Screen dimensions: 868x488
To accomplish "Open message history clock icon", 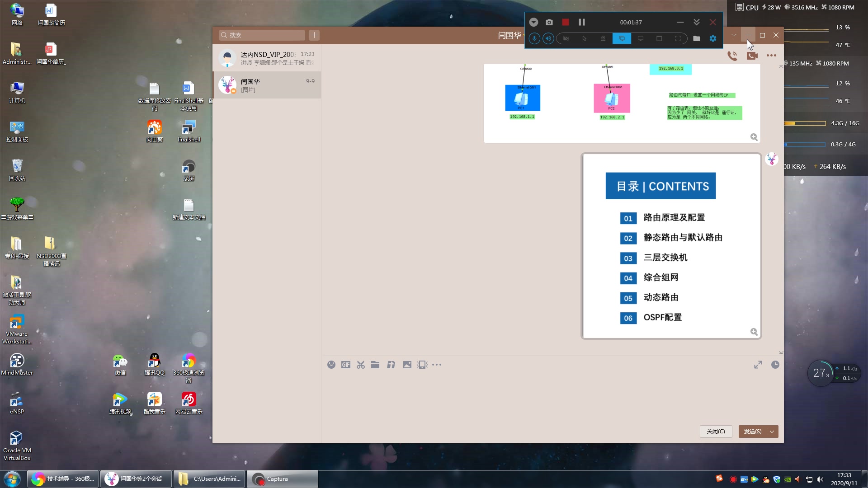I will click(x=775, y=365).
